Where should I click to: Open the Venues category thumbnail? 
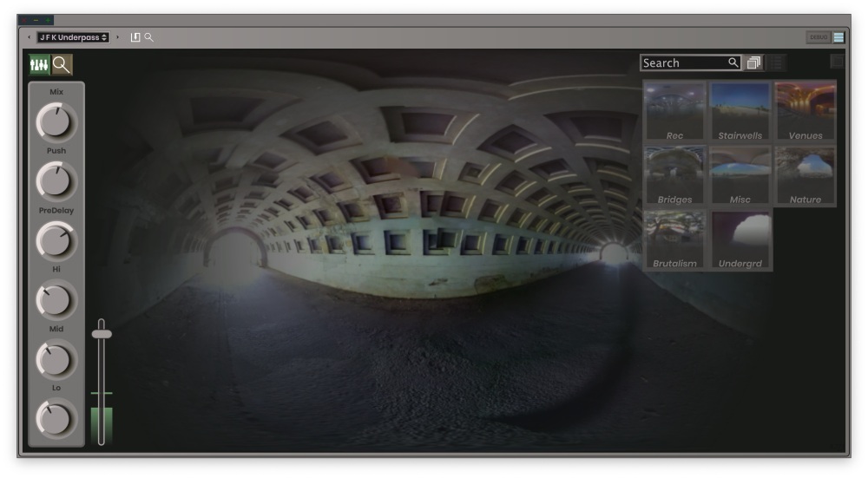click(806, 111)
